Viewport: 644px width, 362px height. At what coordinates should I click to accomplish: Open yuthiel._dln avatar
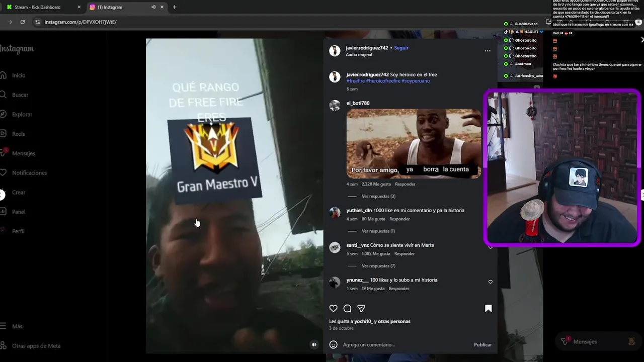335,213
